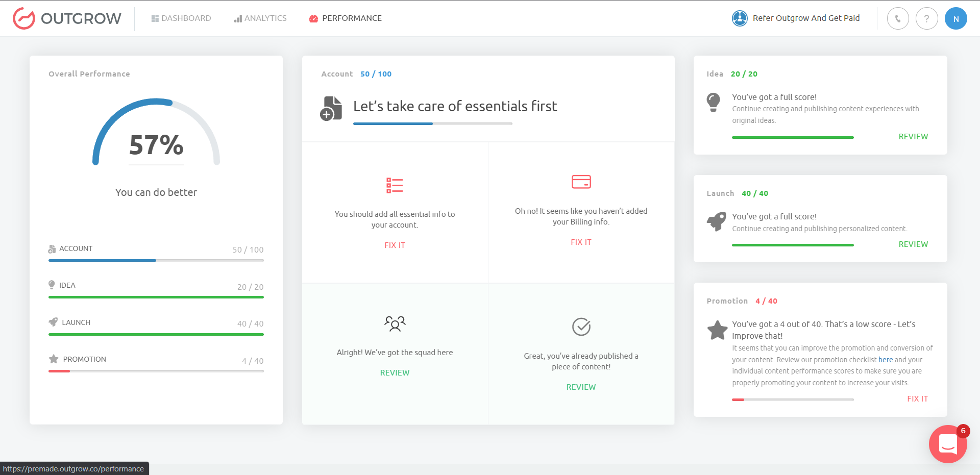Open the chat widget with 6 notifications
Screen dimensions: 980x475
pyautogui.click(x=948, y=444)
